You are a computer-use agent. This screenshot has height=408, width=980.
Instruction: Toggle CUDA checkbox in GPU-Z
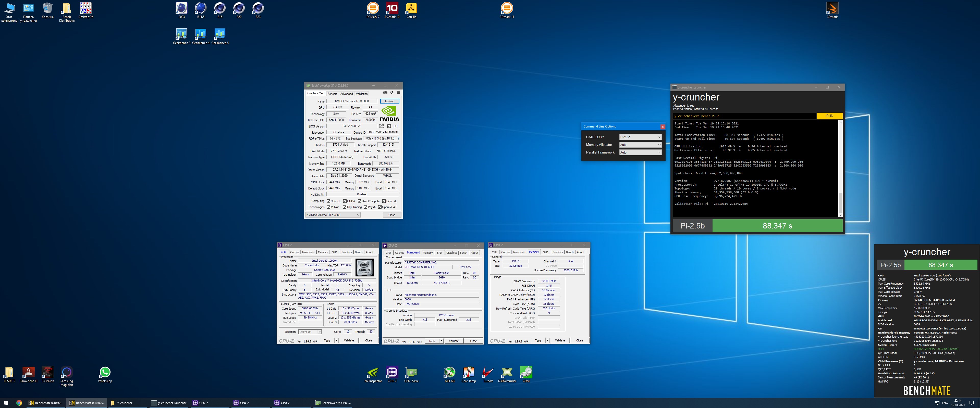(345, 201)
